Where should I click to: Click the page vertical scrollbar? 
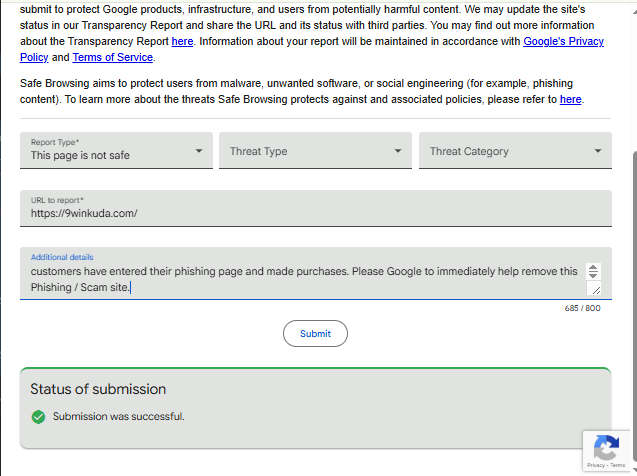pyautogui.click(x=635, y=307)
